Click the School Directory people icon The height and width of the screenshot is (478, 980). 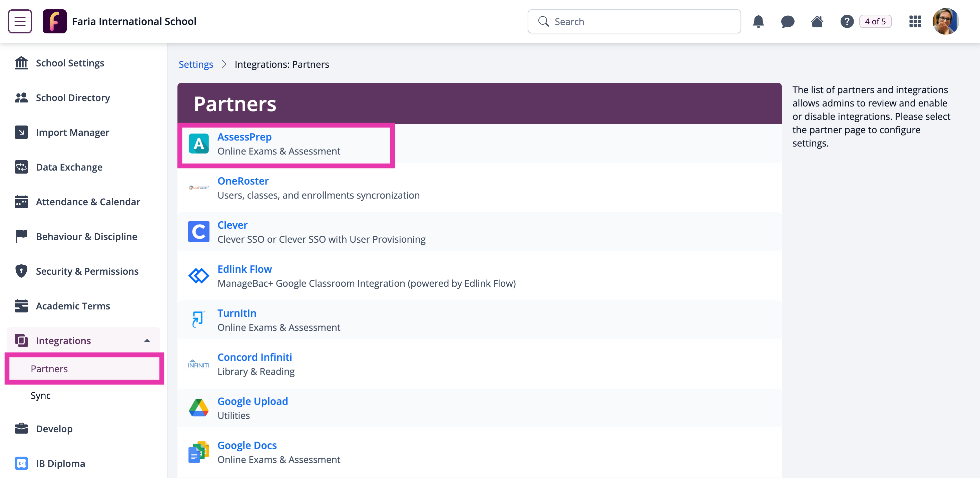click(x=21, y=98)
